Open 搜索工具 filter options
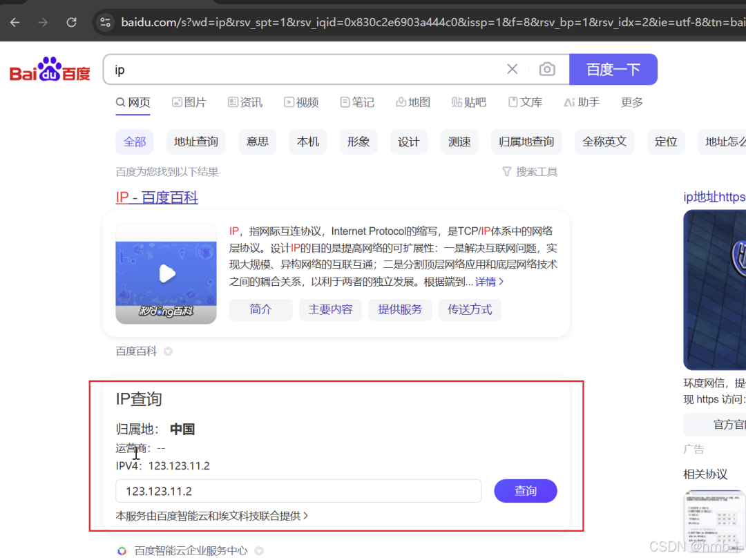The image size is (746, 560). (530, 172)
